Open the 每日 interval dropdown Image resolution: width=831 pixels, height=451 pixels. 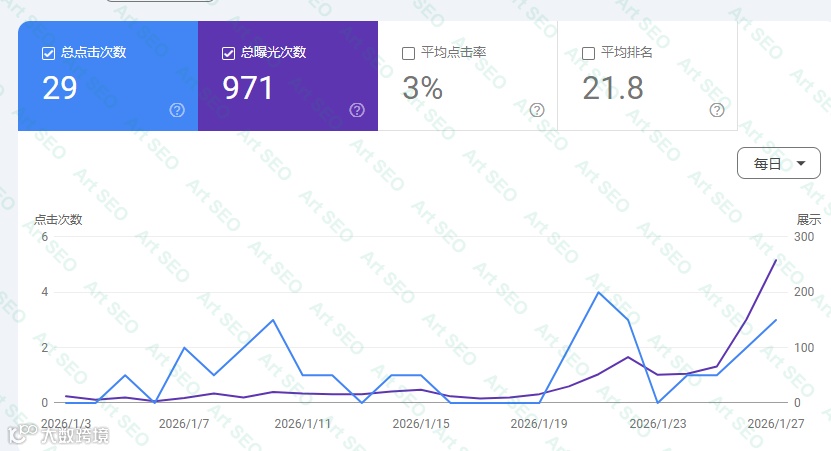coord(779,163)
